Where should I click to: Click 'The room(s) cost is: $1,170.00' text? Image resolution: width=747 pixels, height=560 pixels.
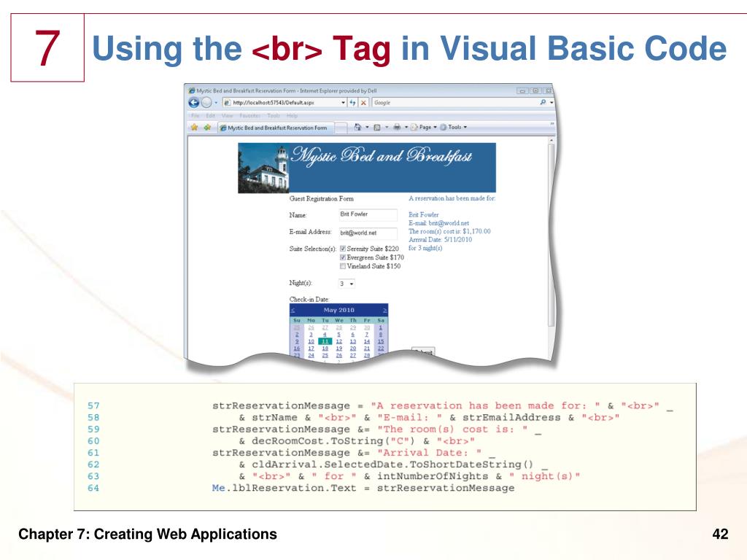449,231
